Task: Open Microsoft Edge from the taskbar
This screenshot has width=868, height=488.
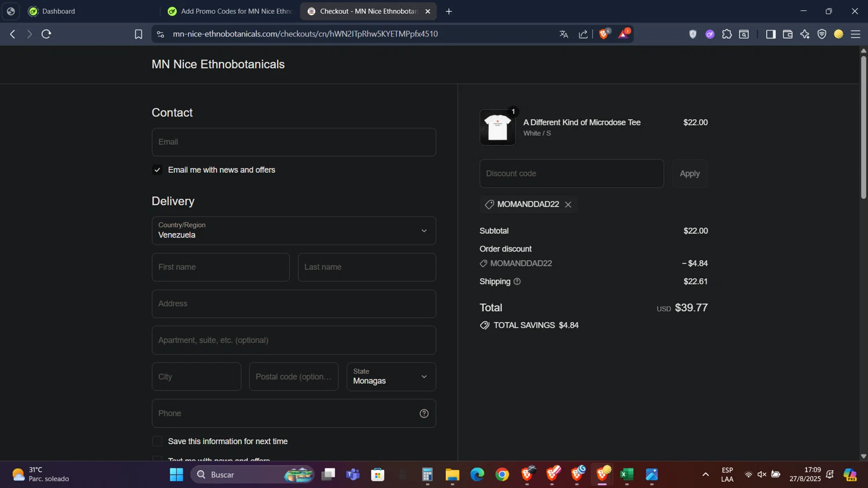Action: click(x=477, y=475)
